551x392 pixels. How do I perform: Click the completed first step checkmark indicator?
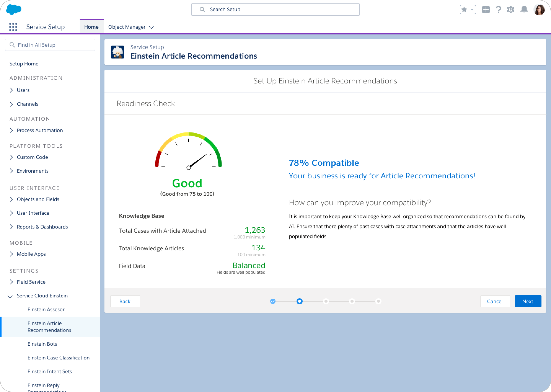pyautogui.click(x=273, y=301)
